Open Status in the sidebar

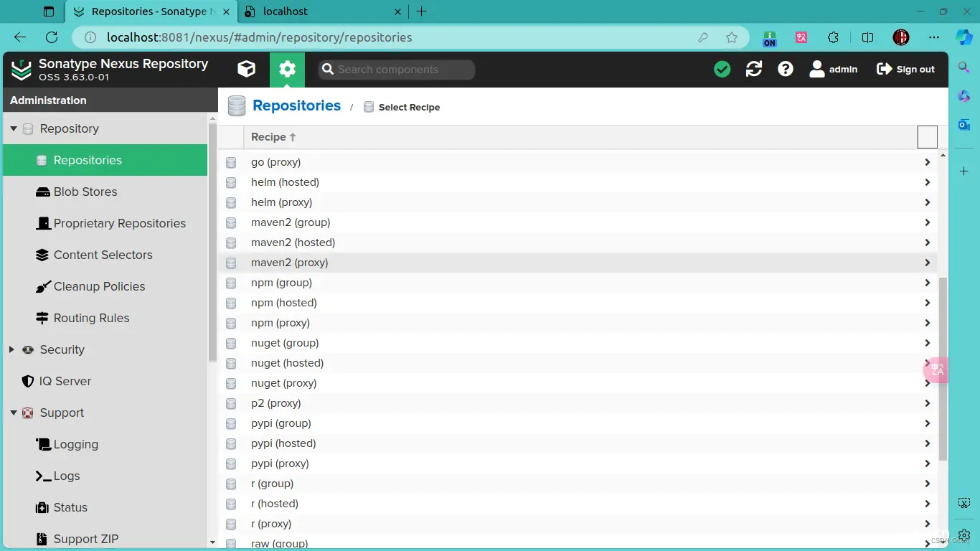[105, 507]
